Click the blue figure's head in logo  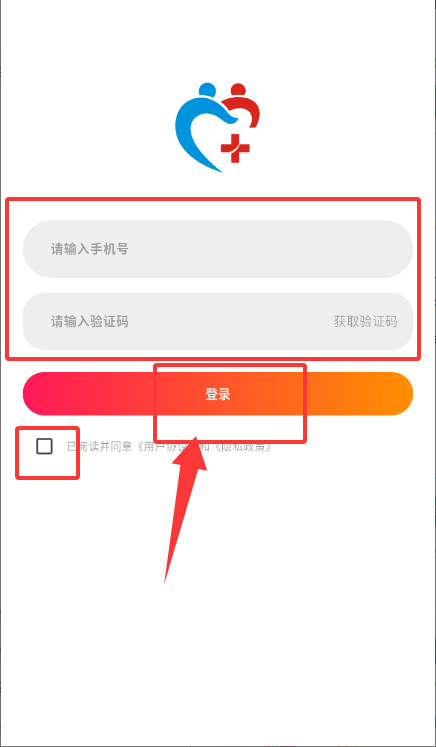tap(207, 89)
